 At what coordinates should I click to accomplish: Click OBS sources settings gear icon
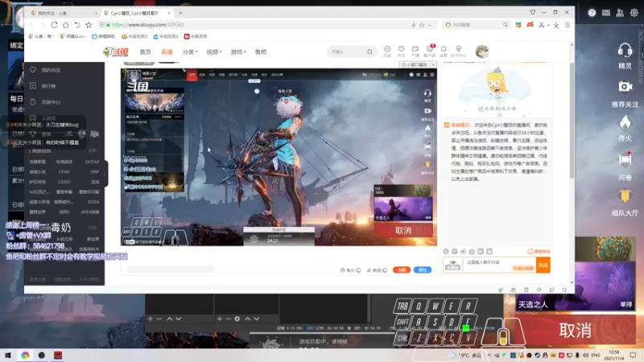coord(237,319)
